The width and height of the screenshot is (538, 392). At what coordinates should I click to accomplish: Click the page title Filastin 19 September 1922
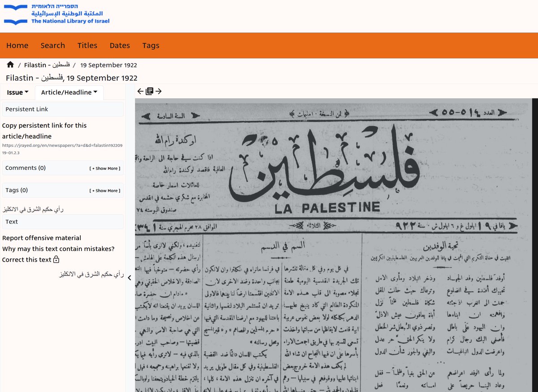(x=72, y=78)
